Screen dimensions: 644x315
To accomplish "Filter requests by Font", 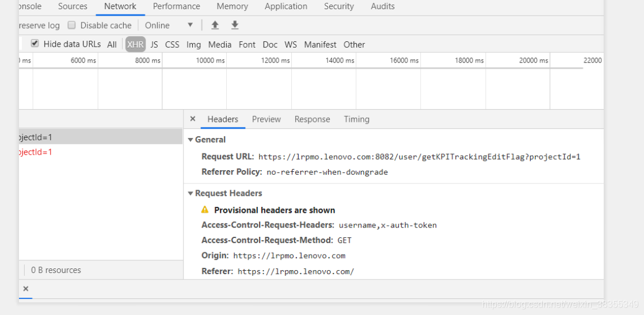I will (247, 45).
